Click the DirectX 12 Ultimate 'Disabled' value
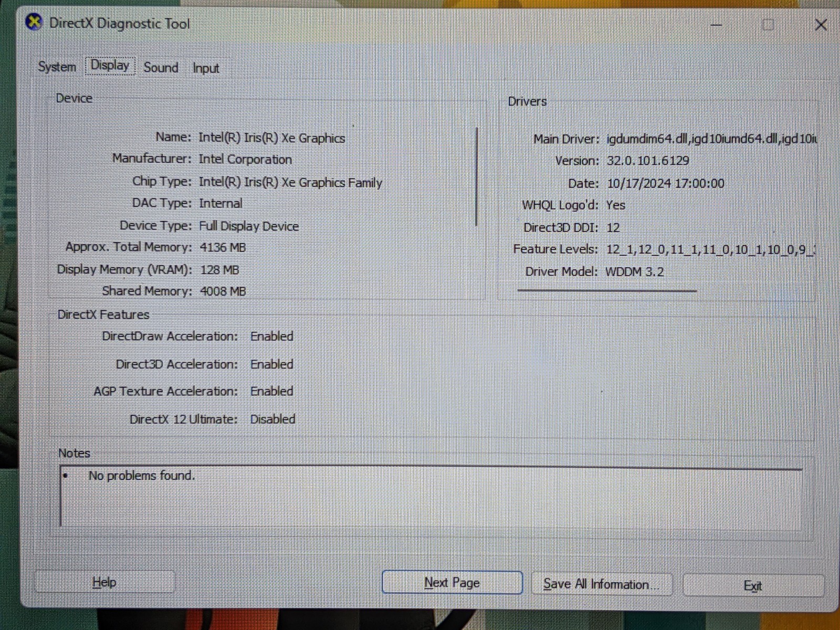The image size is (840, 630). pos(272,419)
